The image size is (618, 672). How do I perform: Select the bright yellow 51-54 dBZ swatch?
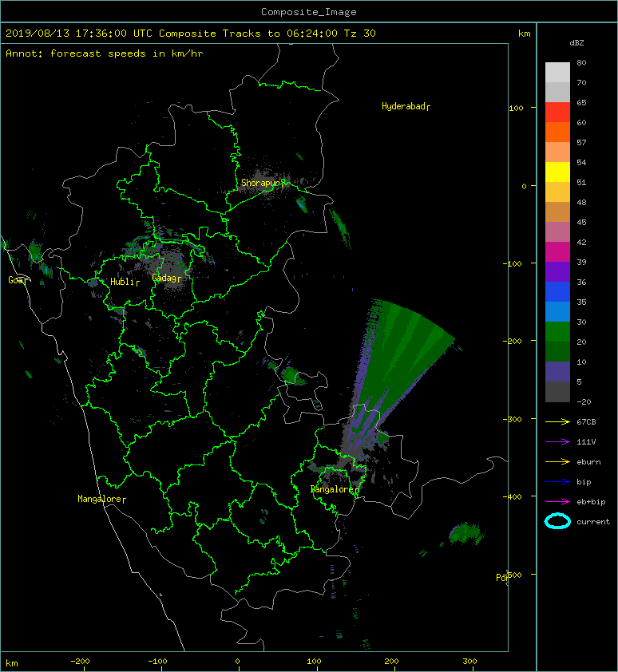click(x=557, y=172)
